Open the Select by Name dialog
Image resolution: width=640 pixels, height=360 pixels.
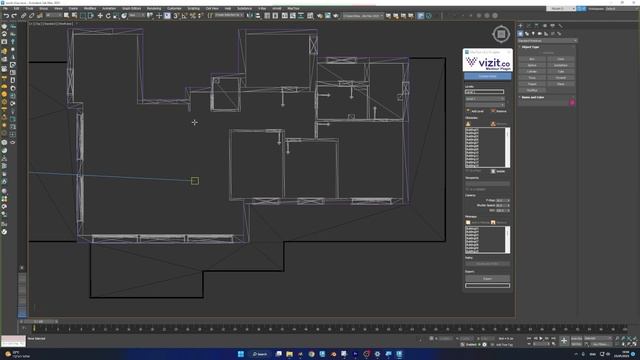click(x=74, y=16)
